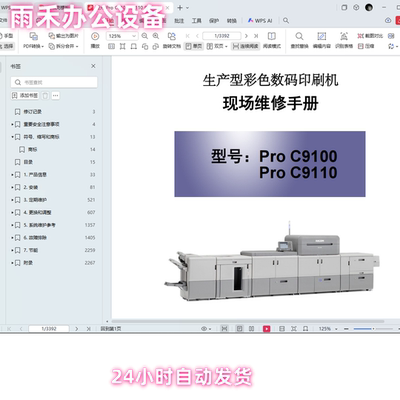Click the red play button in status bar
This screenshot has width=400, height=400.
[267, 329]
